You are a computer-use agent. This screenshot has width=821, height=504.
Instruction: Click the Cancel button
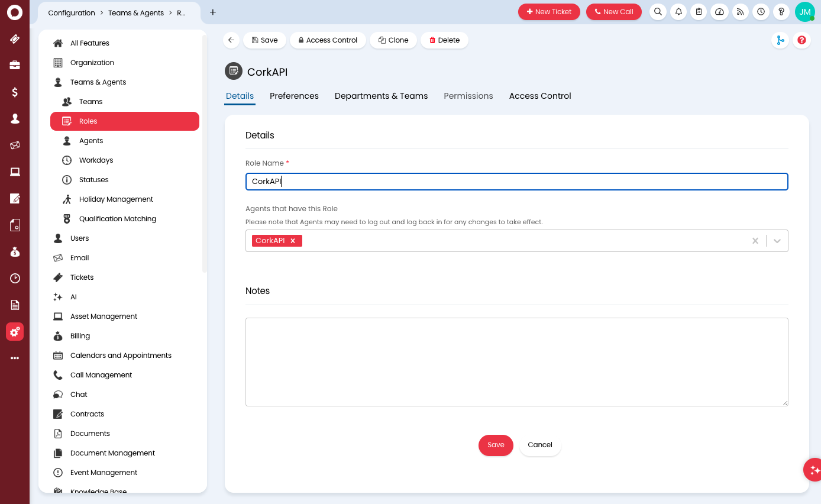tap(540, 445)
